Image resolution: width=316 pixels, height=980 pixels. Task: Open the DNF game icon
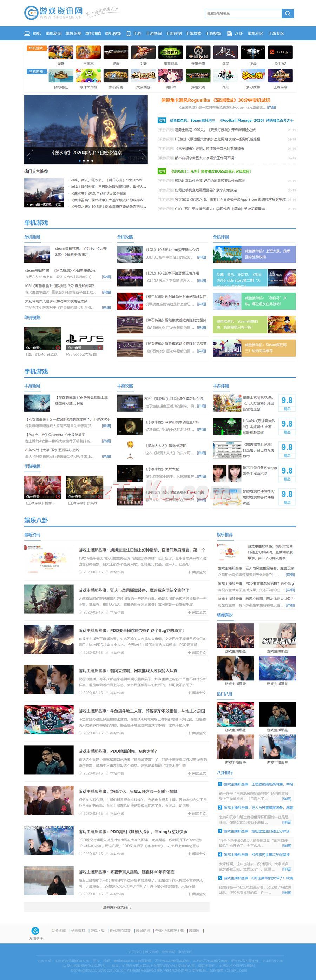(143, 53)
